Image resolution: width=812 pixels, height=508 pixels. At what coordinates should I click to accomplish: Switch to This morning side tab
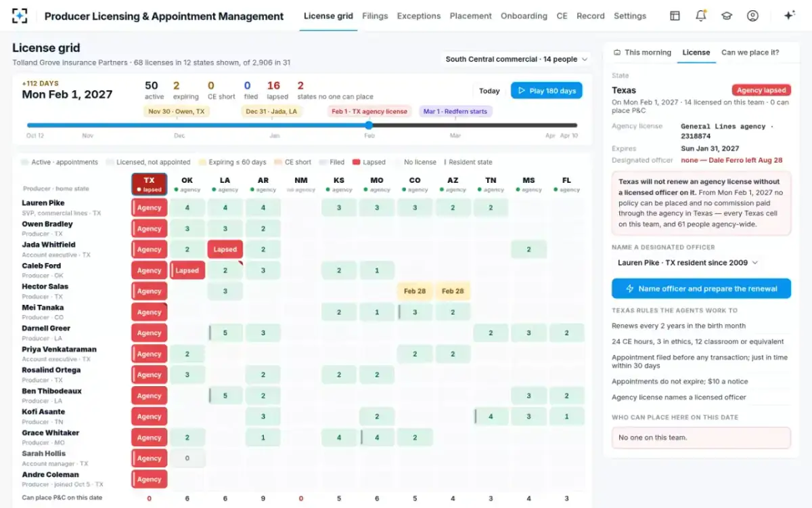coord(642,52)
